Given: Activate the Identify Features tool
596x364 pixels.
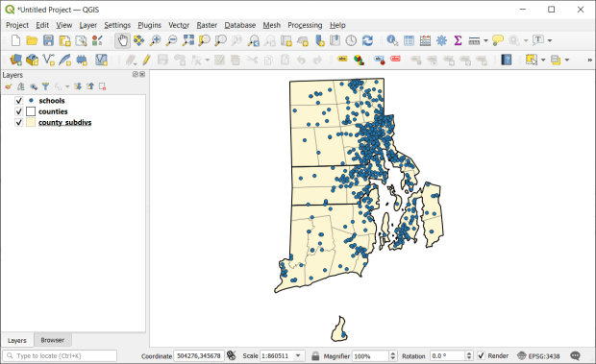Looking at the screenshot, I should pyautogui.click(x=392, y=40).
